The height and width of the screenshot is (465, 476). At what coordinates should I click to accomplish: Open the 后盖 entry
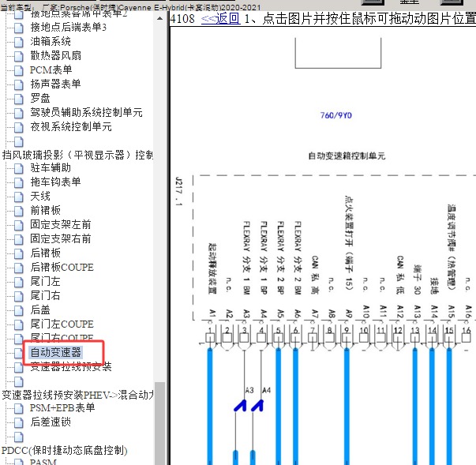(x=40, y=310)
